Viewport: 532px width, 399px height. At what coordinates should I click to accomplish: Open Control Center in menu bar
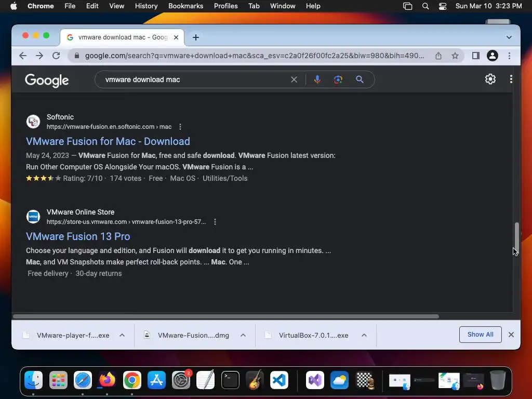click(443, 6)
